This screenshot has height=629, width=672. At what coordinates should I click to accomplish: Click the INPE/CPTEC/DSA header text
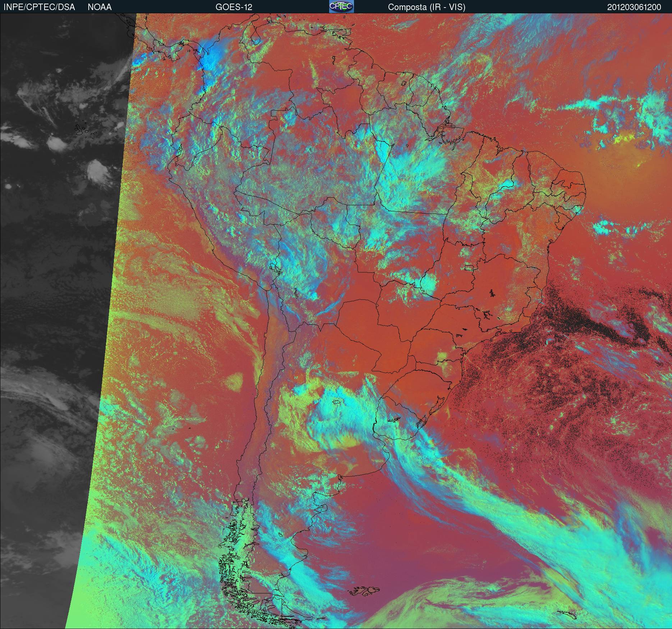pos(39,7)
